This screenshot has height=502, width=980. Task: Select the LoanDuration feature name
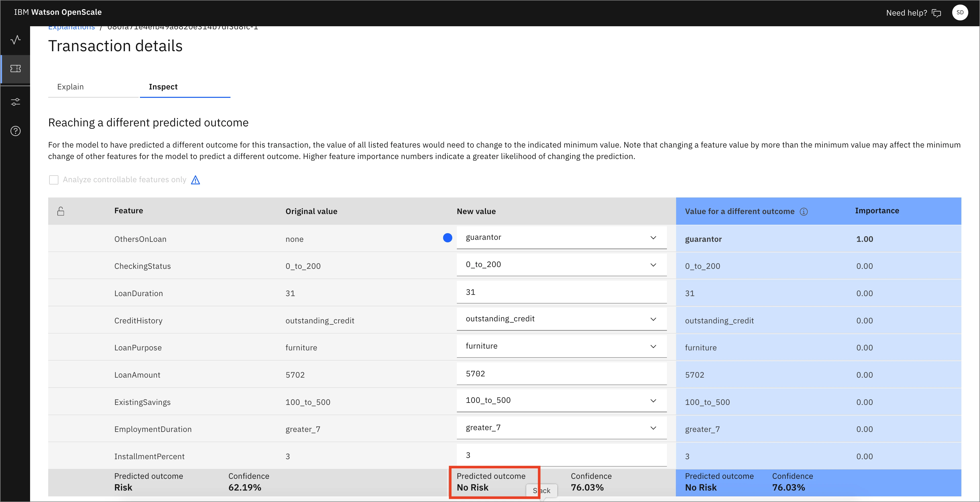138,294
